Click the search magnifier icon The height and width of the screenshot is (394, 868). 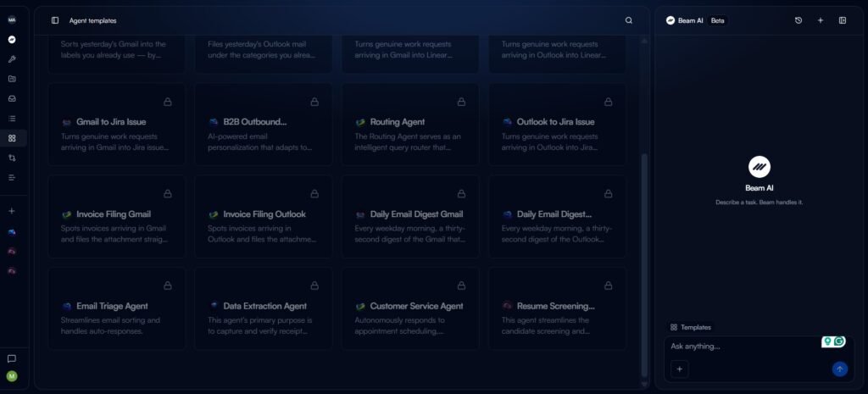pyautogui.click(x=629, y=20)
